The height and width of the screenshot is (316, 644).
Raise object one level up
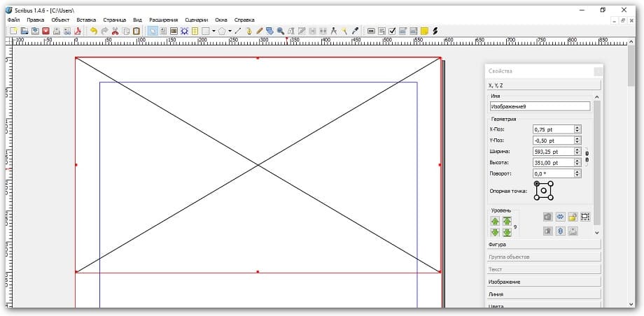496,220
